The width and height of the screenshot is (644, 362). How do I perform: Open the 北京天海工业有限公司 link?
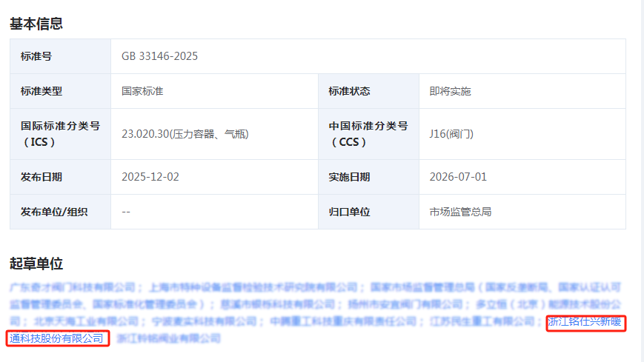86,321
